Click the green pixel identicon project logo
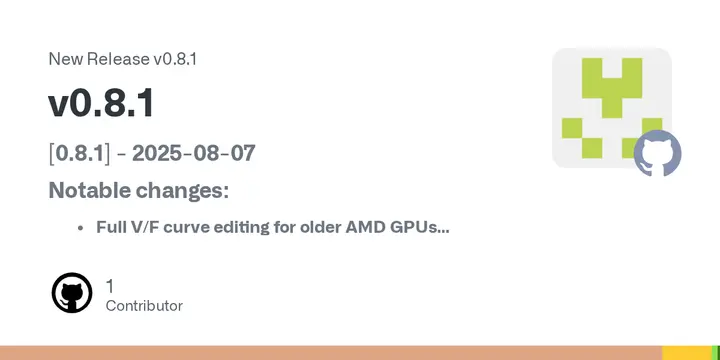 click(x=612, y=108)
